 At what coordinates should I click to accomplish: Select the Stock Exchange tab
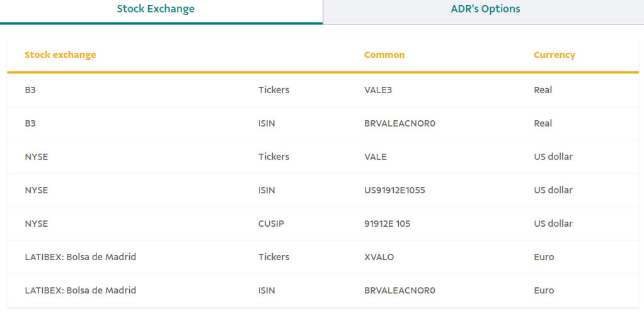coord(156,9)
